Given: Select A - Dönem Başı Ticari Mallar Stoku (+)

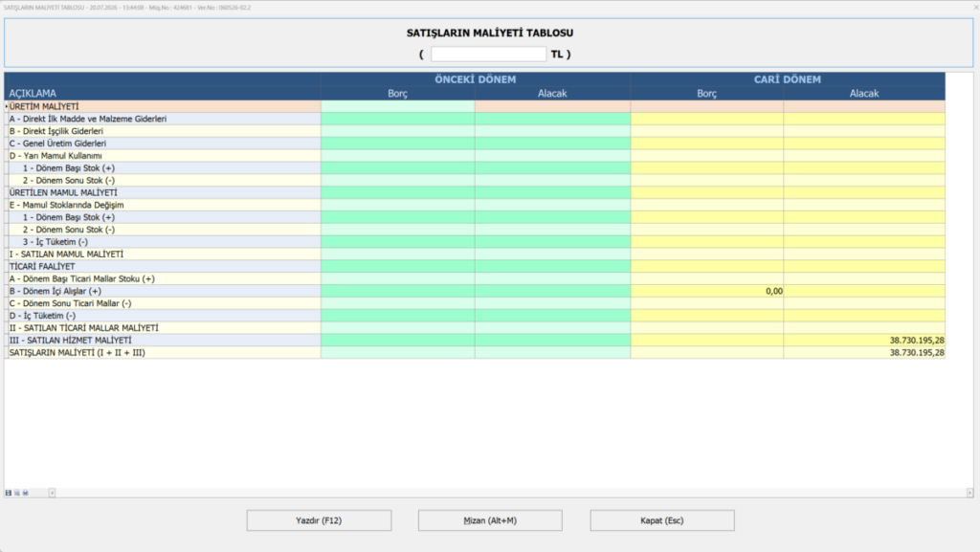Looking at the screenshot, I should 475,278.
